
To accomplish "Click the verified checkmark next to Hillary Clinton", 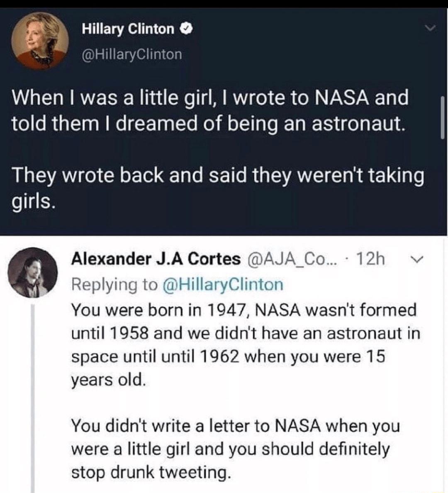I will click(186, 29).
